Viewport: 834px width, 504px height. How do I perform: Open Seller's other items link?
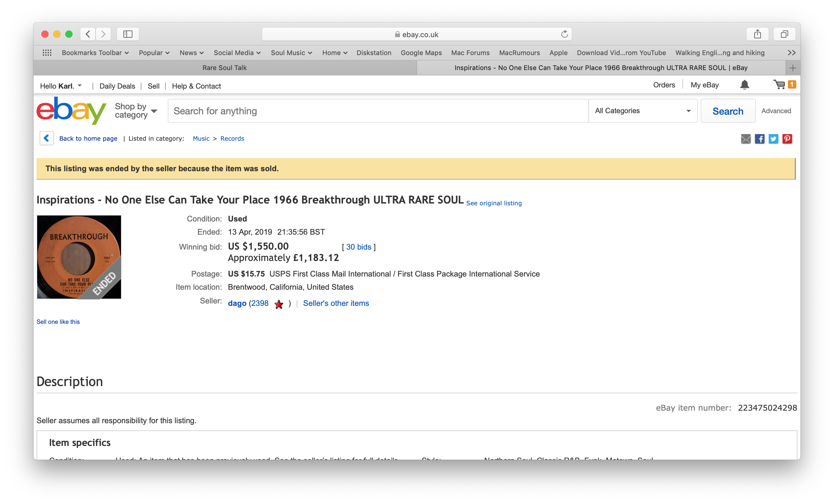[336, 303]
